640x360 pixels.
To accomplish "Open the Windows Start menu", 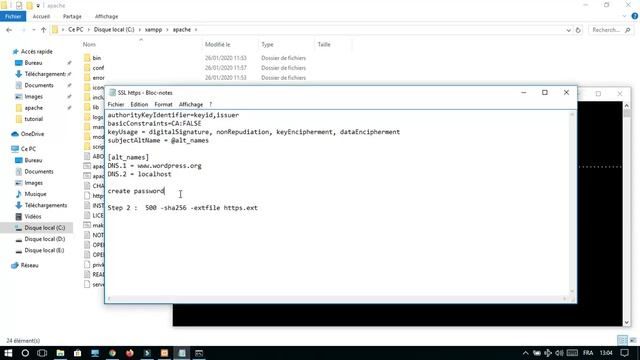I will (8, 353).
